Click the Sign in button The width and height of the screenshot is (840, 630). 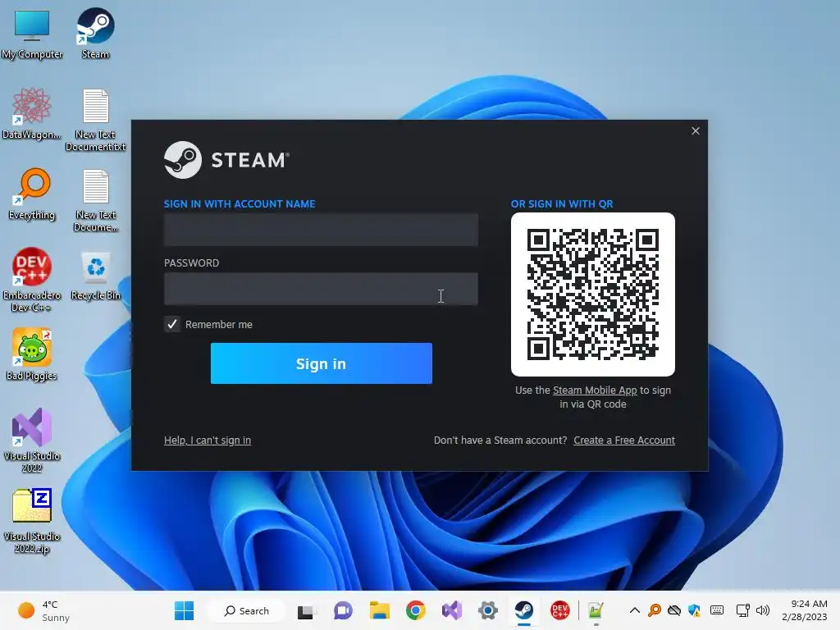tap(322, 363)
